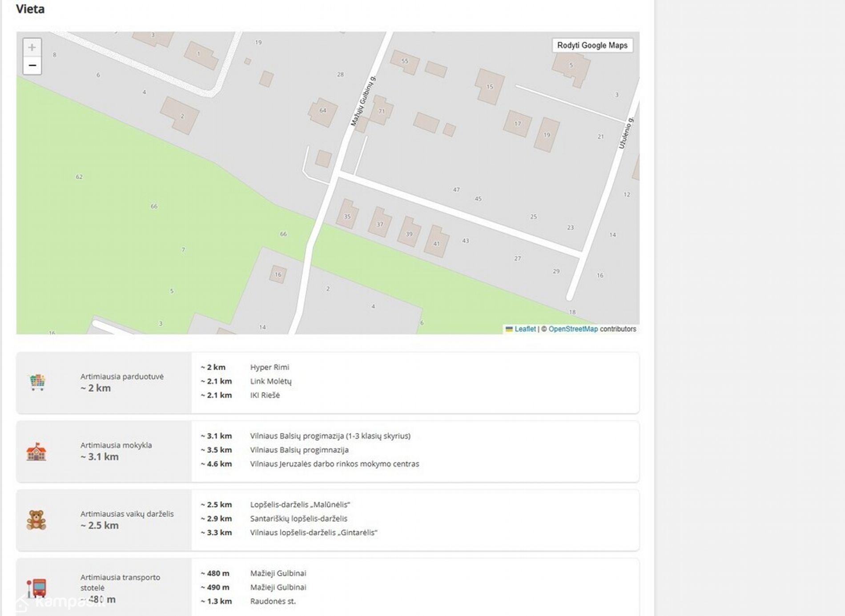Image resolution: width=845 pixels, height=616 pixels.
Task: Select Santariškių lopšelis-darželis entry
Action: tap(298, 518)
